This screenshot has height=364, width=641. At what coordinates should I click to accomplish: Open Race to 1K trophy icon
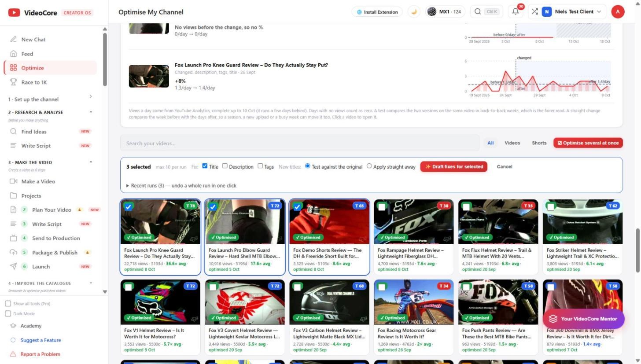click(14, 82)
